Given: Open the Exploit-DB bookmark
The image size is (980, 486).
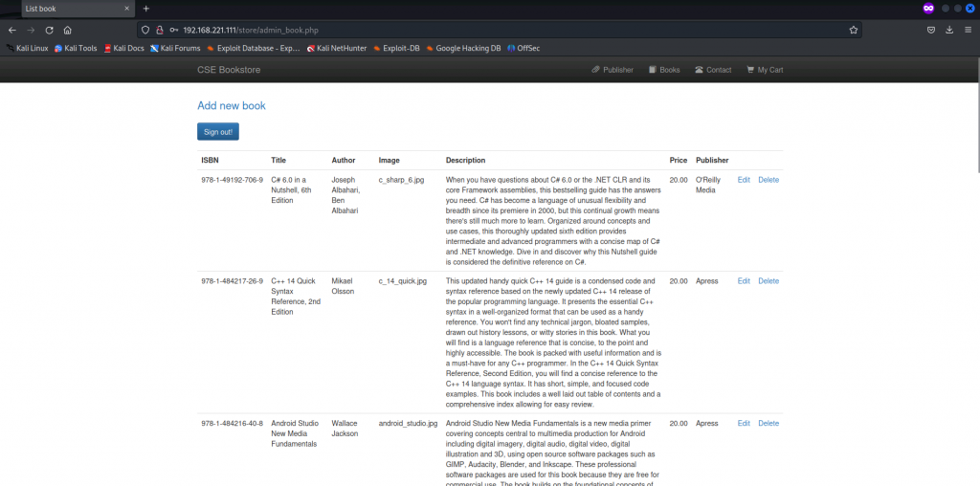Looking at the screenshot, I should (x=396, y=48).
